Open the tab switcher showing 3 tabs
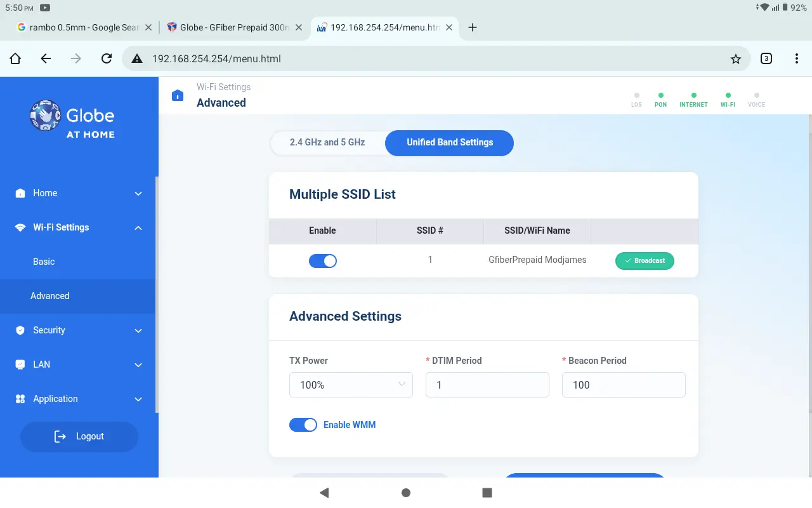Image resolution: width=812 pixels, height=508 pixels. [766, 58]
